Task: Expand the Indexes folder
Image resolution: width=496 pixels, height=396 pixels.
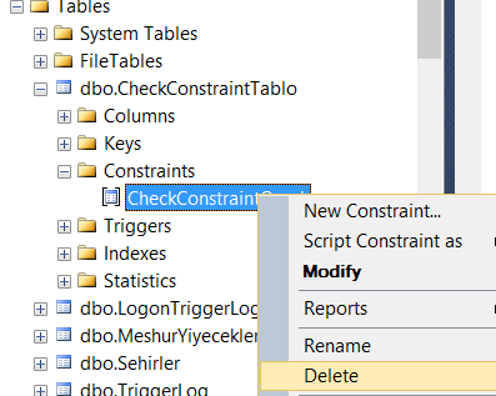Action: click(x=64, y=254)
